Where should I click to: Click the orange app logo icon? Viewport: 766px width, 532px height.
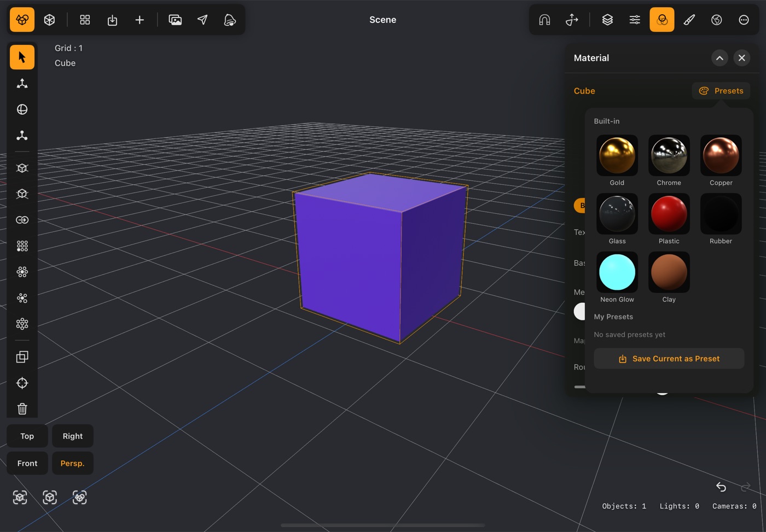[22, 20]
